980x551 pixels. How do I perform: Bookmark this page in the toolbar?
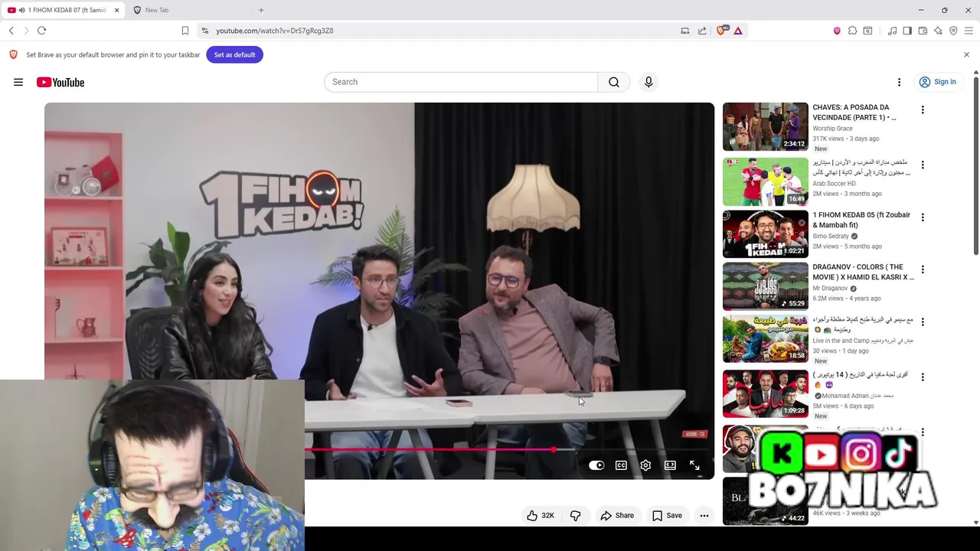pyautogui.click(x=185, y=31)
